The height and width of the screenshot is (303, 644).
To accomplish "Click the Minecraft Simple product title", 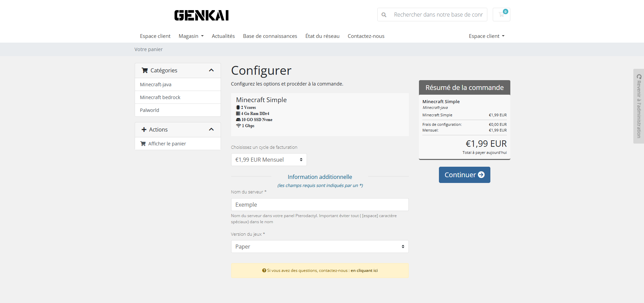I will coord(261,100).
